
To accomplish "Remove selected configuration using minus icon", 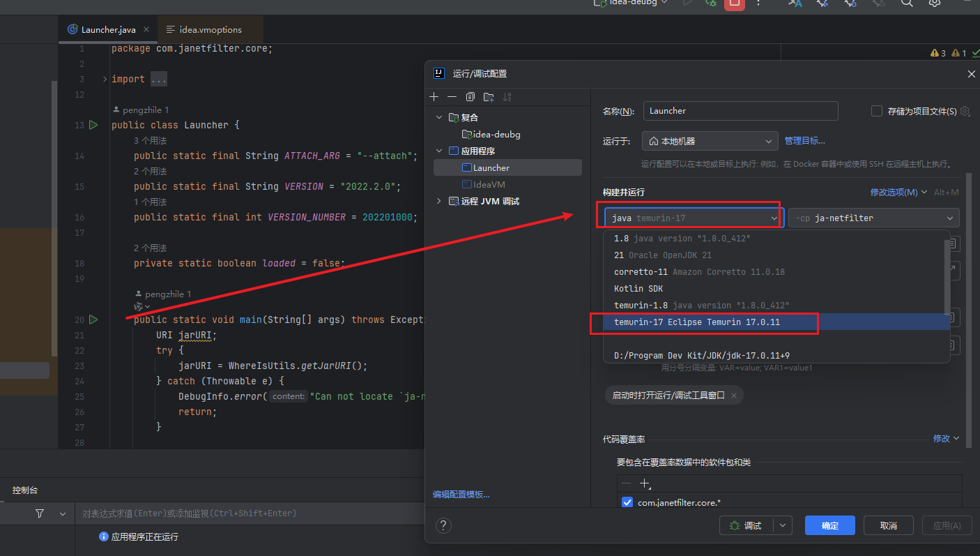I will 452,96.
